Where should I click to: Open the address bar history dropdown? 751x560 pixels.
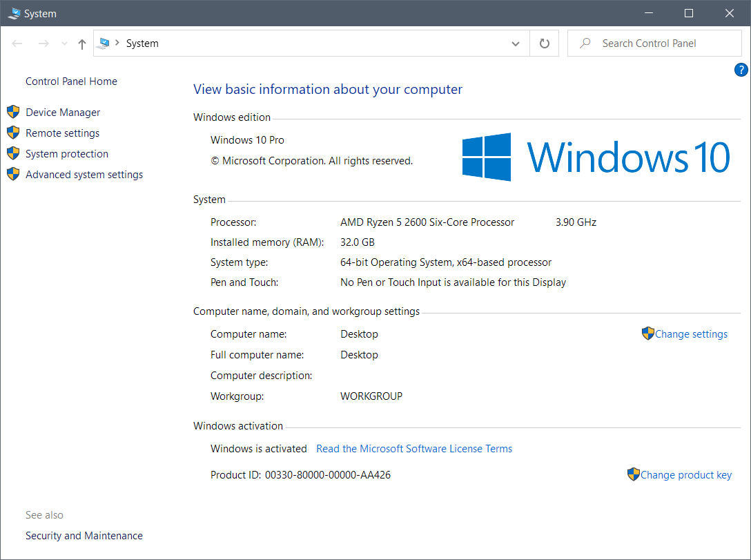coord(516,44)
